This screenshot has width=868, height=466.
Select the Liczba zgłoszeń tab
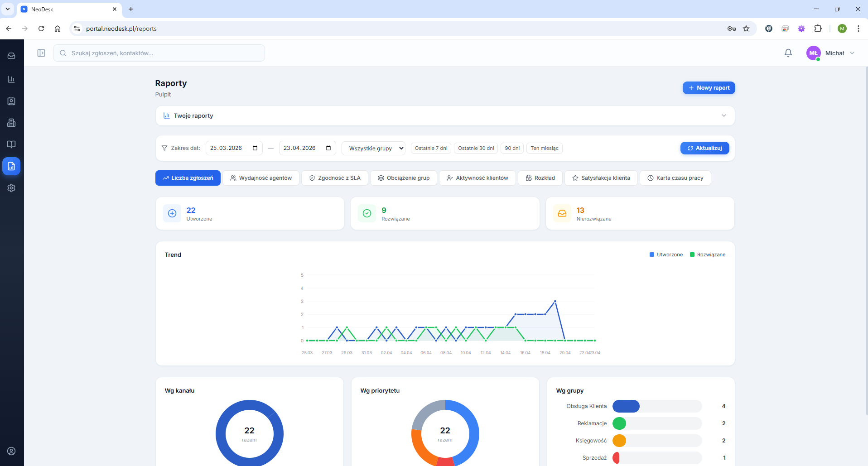click(x=188, y=178)
